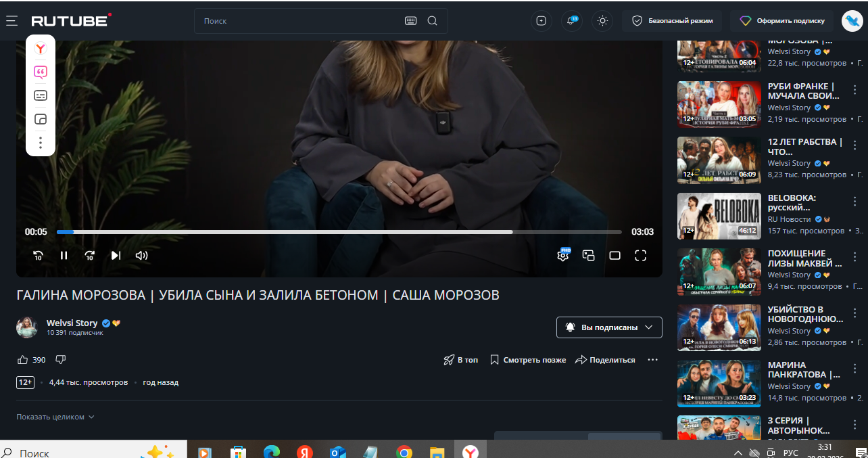Open 12 ЛЕТ РАБСТВА video thumbnail
Image resolution: width=868 pixels, height=458 pixels.
click(x=719, y=160)
